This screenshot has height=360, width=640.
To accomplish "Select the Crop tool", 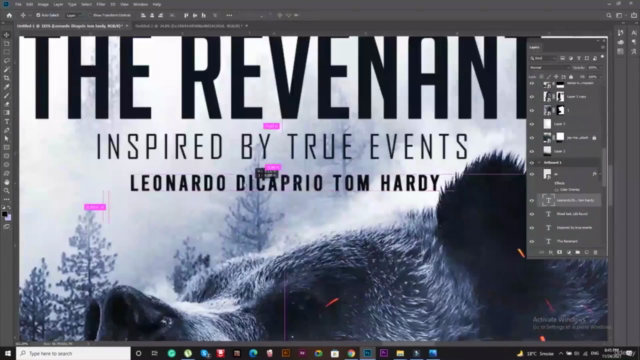I will [x=7, y=78].
